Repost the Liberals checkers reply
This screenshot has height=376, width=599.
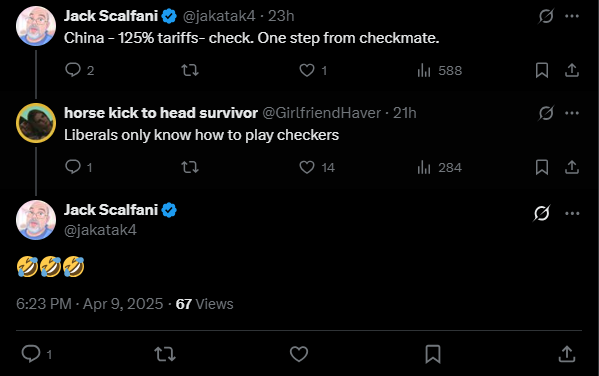tap(190, 167)
